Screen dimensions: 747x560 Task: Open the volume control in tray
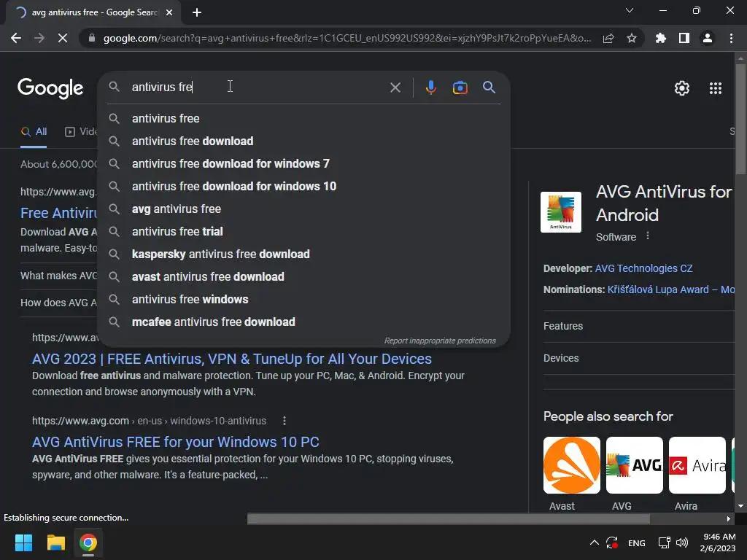(682, 542)
